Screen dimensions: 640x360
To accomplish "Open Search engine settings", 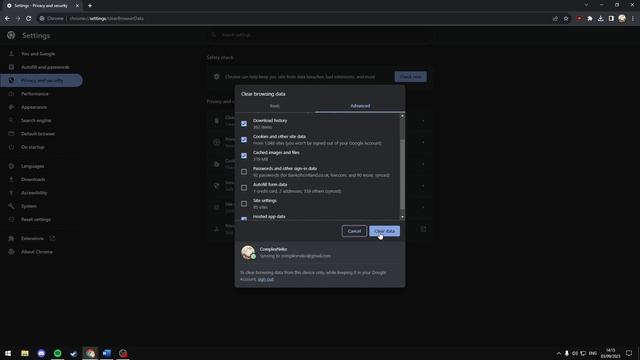I will point(36,120).
